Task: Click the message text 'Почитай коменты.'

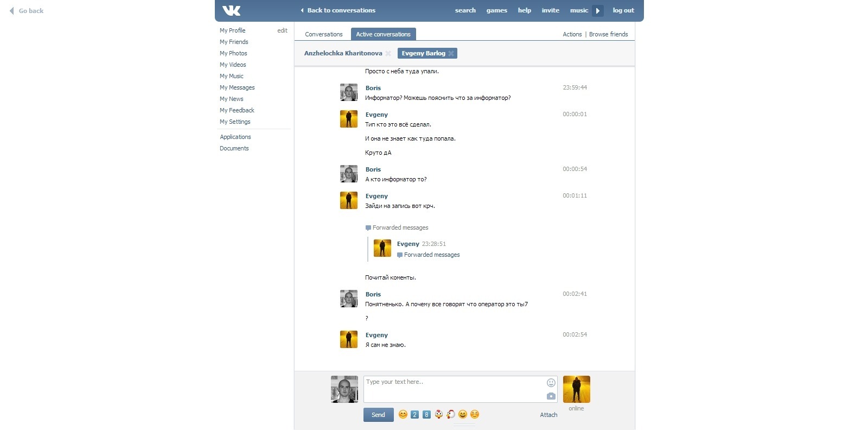Action: click(x=391, y=277)
